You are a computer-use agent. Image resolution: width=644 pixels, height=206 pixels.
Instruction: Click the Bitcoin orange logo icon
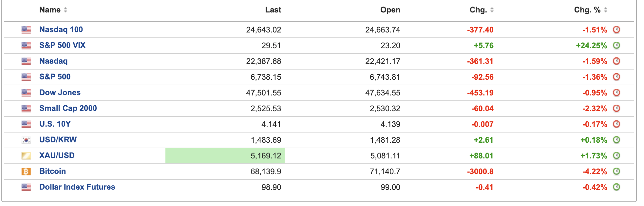tap(26, 172)
